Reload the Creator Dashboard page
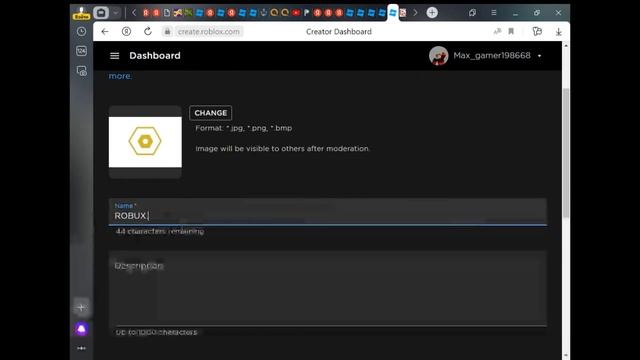 (x=148, y=31)
